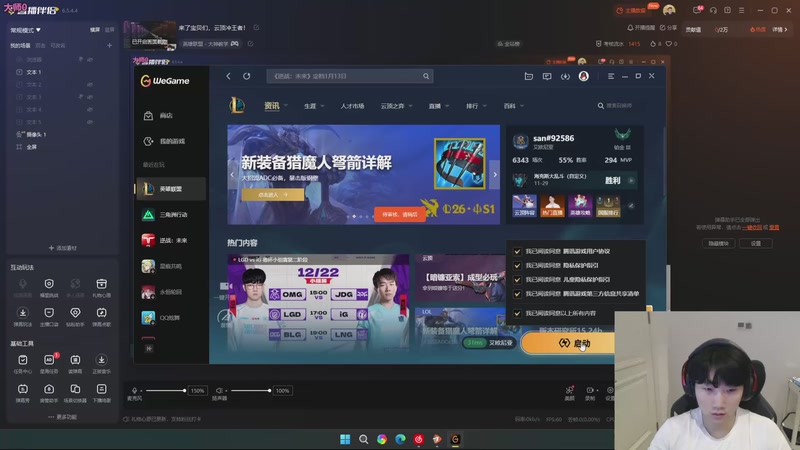The image size is (800, 450).
Task: Open the 人才市场 tab
Action: pyautogui.click(x=352, y=106)
